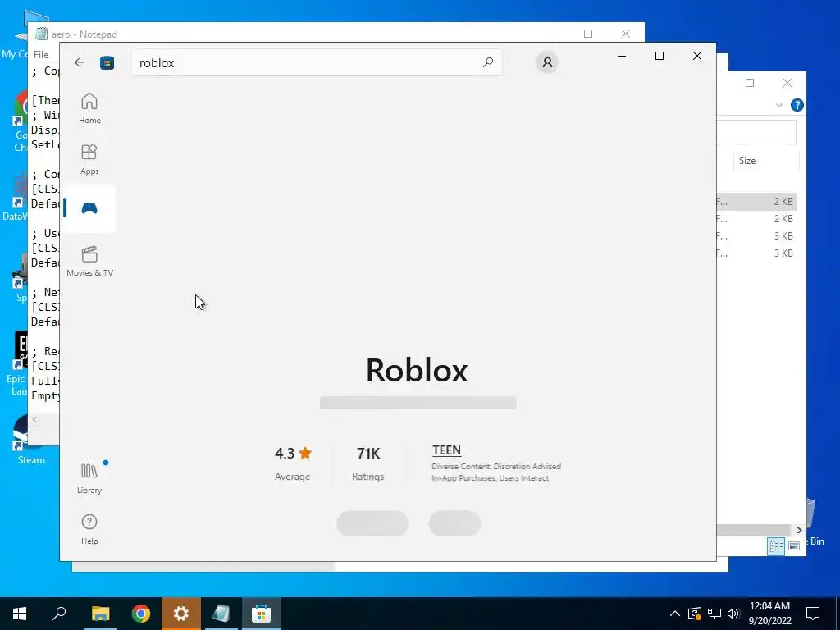Select the Gaming controller tab
The width and height of the screenshot is (840, 630).
tap(89, 208)
